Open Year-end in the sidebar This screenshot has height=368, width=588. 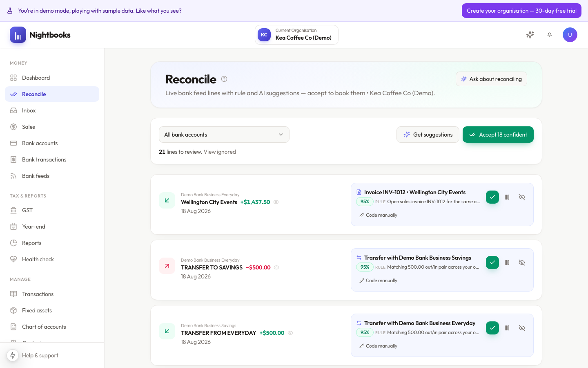[x=52, y=227]
